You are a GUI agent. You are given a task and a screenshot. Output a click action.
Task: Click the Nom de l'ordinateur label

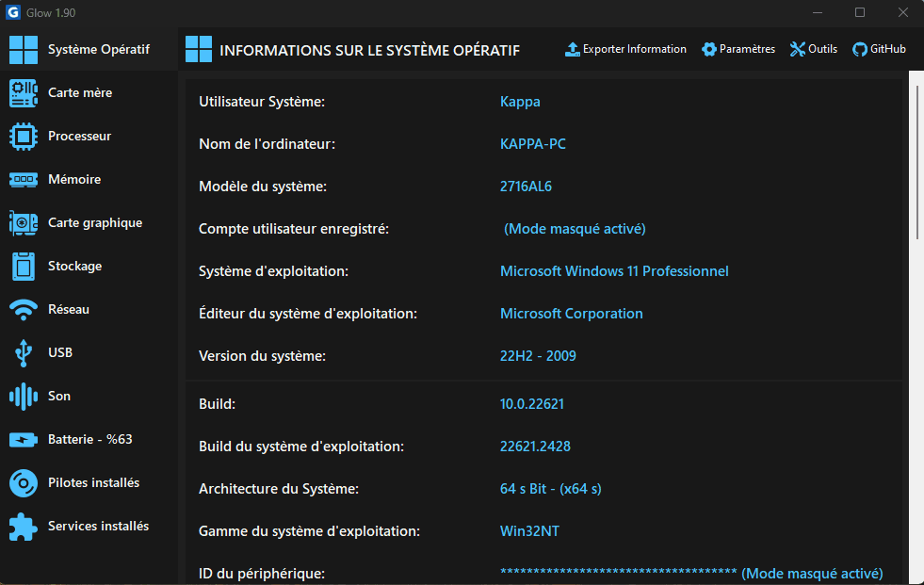click(267, 144)
